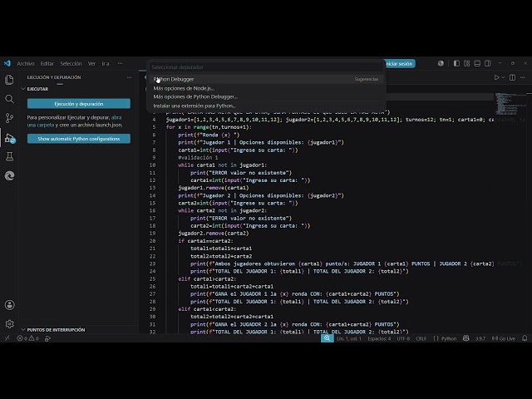Click Show automatic Python configurations button

(79, 139)
